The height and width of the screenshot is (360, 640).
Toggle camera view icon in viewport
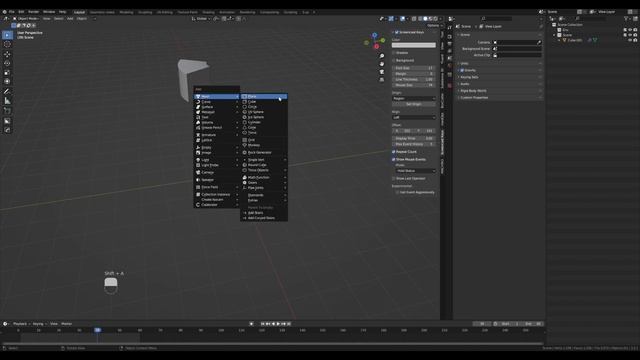[382, 72]
